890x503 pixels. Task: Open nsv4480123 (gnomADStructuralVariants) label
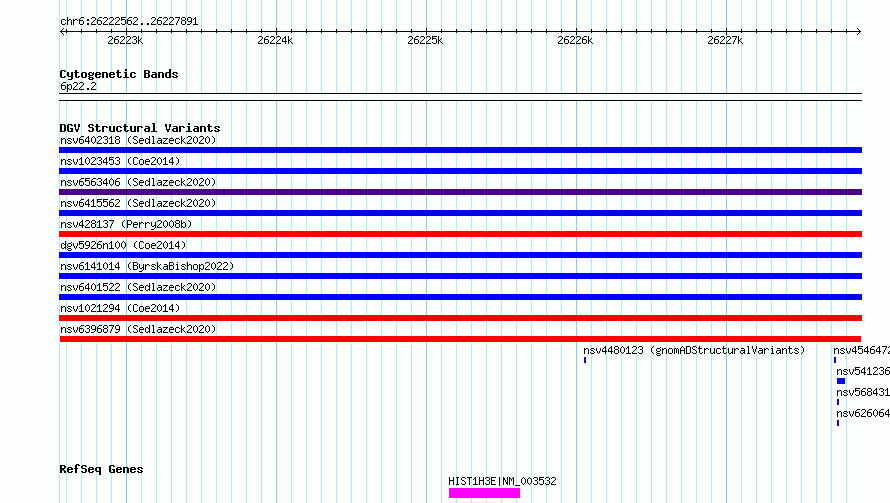(x=694, y=350)
